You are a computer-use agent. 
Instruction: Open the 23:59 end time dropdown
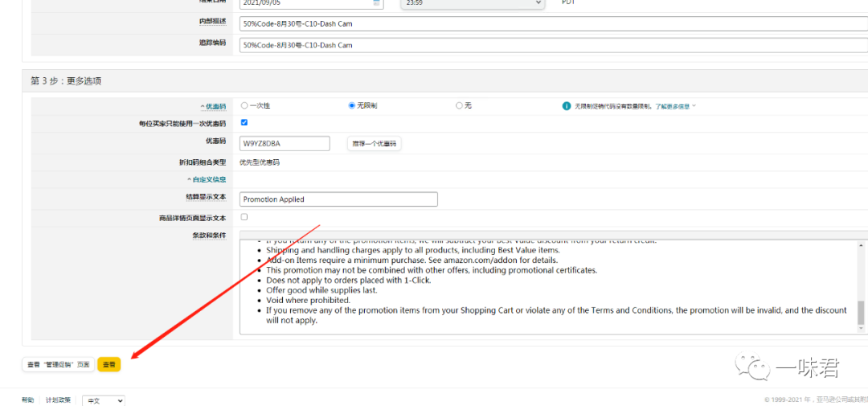tap(473, 3)
